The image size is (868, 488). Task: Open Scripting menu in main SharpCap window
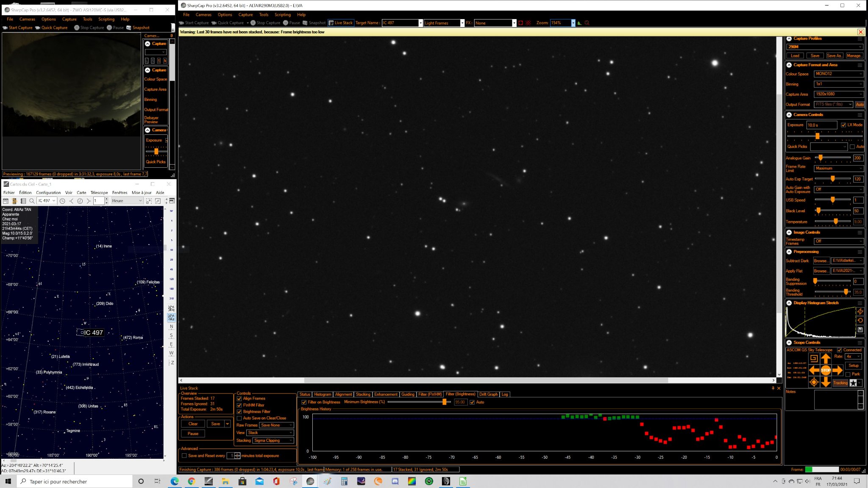pos(282,14)
